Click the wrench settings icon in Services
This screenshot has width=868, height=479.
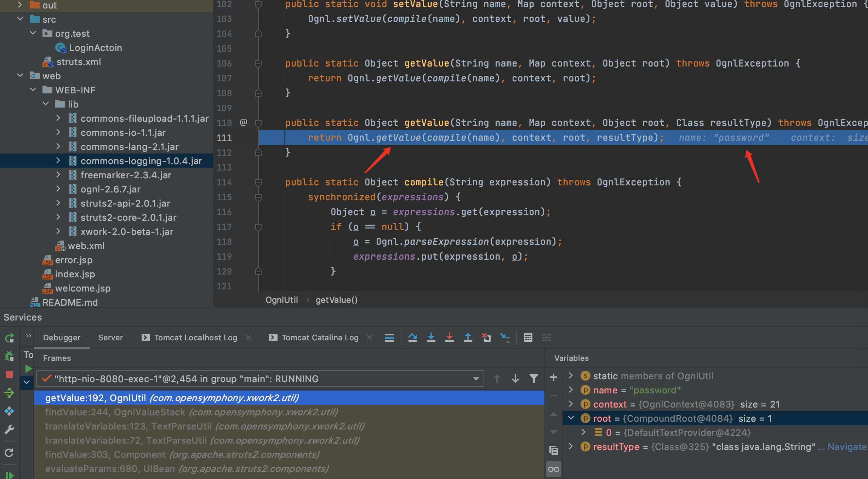coord(10,429)
